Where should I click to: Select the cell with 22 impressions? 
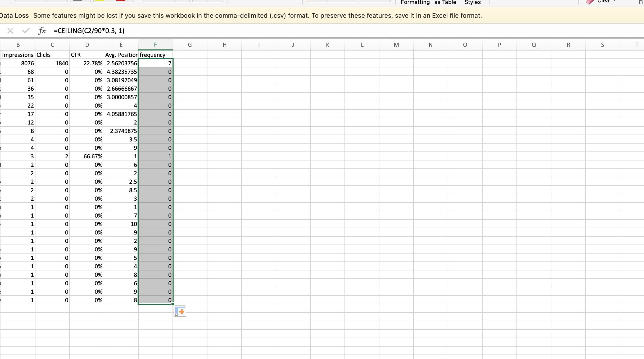coord(18,105)
